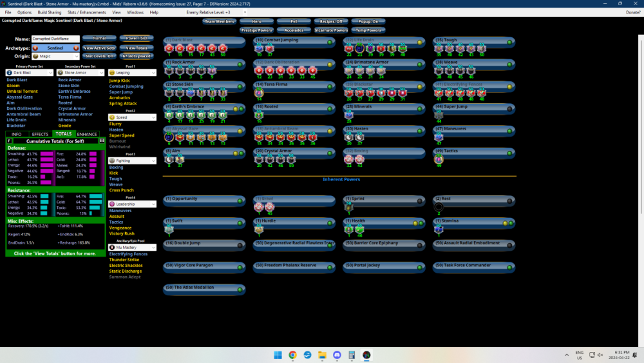The height and width of the screenshot is (363, 644).
Task: Open Calculator from the taskbar
Action: [x=352, y=355]
